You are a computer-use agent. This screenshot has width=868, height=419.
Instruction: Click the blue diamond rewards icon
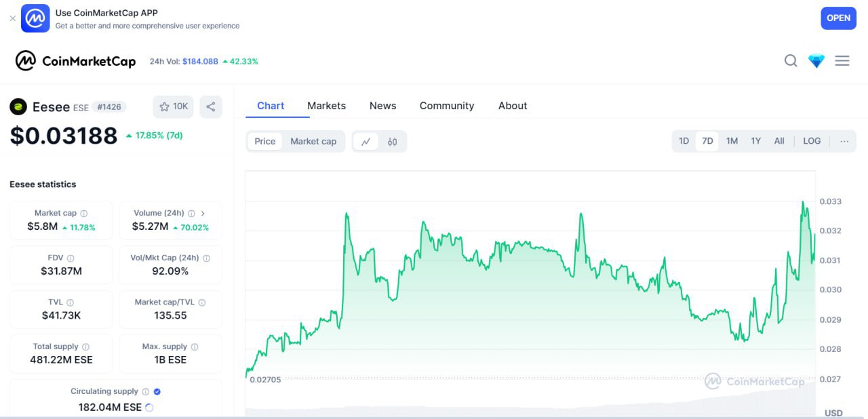[x=816, y=61]
